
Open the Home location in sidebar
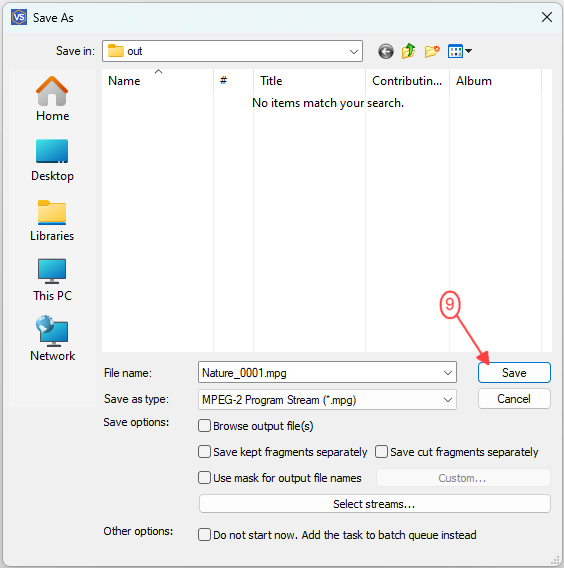point(52,99)
